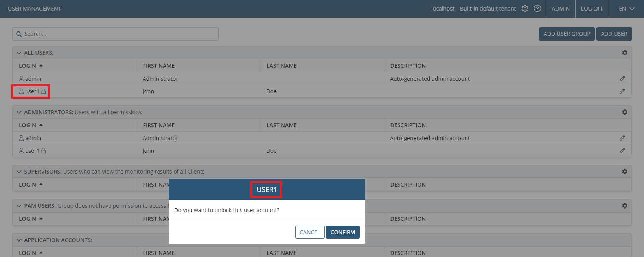Click pencil icon for user1 in Administrators
Image resolution: width=644 pixels, height=257 pixels.
[622, 151]
